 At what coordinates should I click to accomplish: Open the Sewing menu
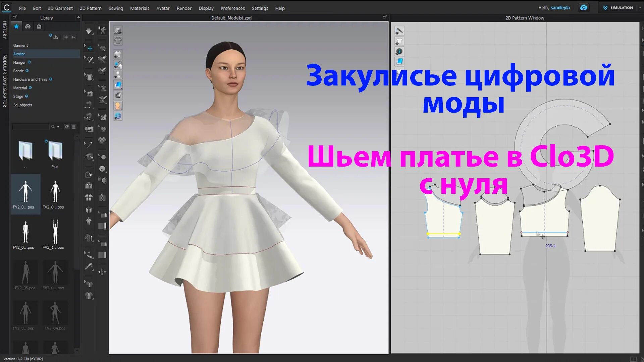(x=115, y=8)
